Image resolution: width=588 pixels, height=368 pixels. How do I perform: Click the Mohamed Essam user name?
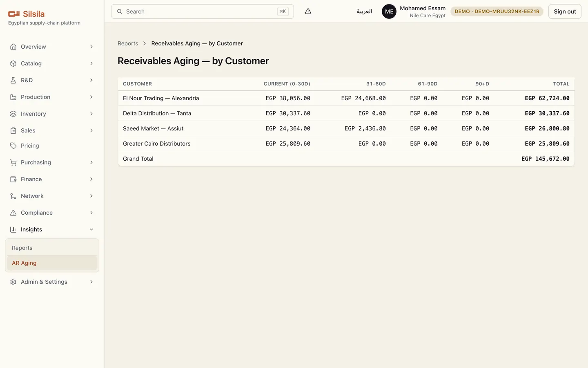tap(423, 8)
